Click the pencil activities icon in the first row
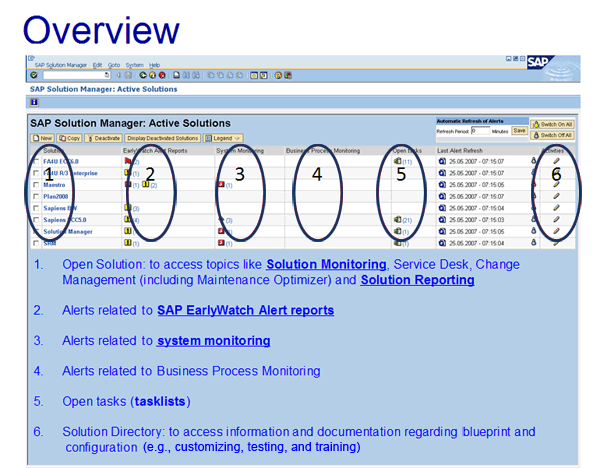 [556, 161]
